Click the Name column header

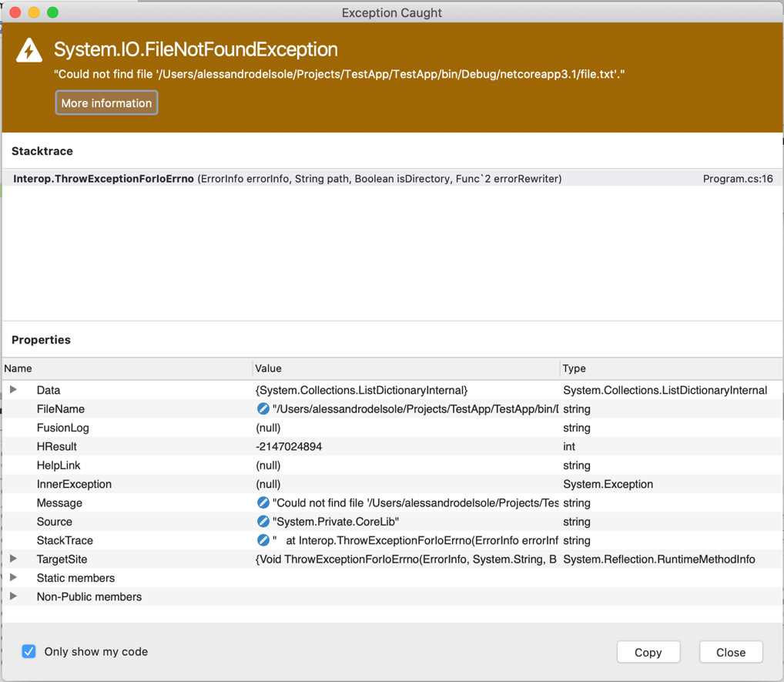point(18,368)
